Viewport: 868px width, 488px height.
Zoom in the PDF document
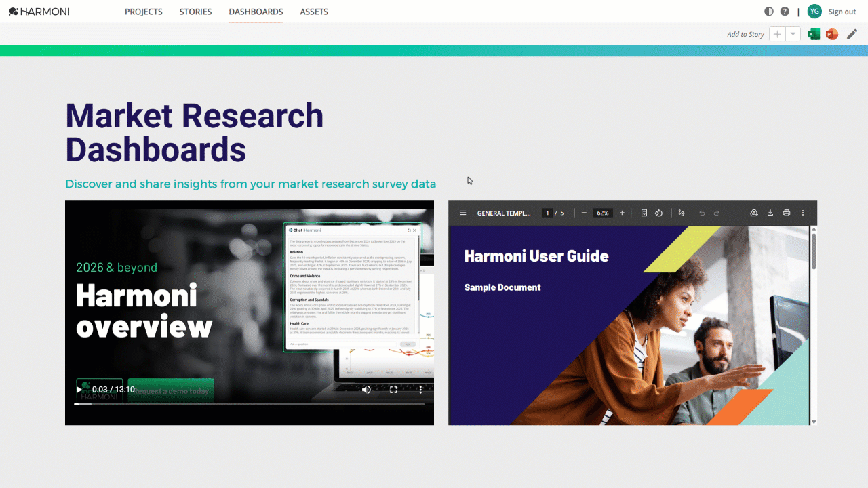pos(622,213)
